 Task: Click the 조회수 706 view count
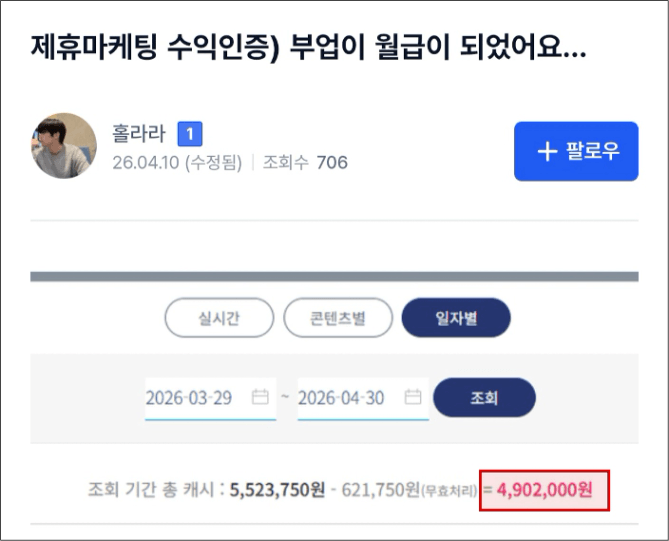[x=305, y=163]
